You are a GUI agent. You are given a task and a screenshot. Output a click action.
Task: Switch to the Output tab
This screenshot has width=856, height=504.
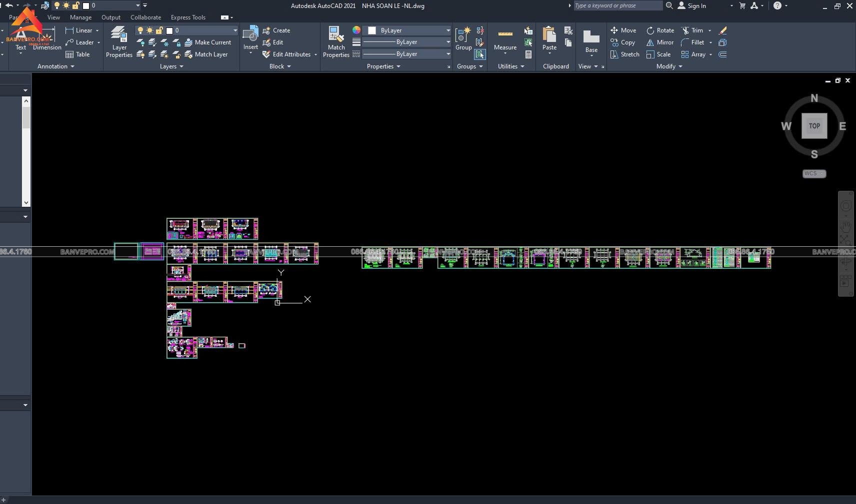click(x=111, y=17)
